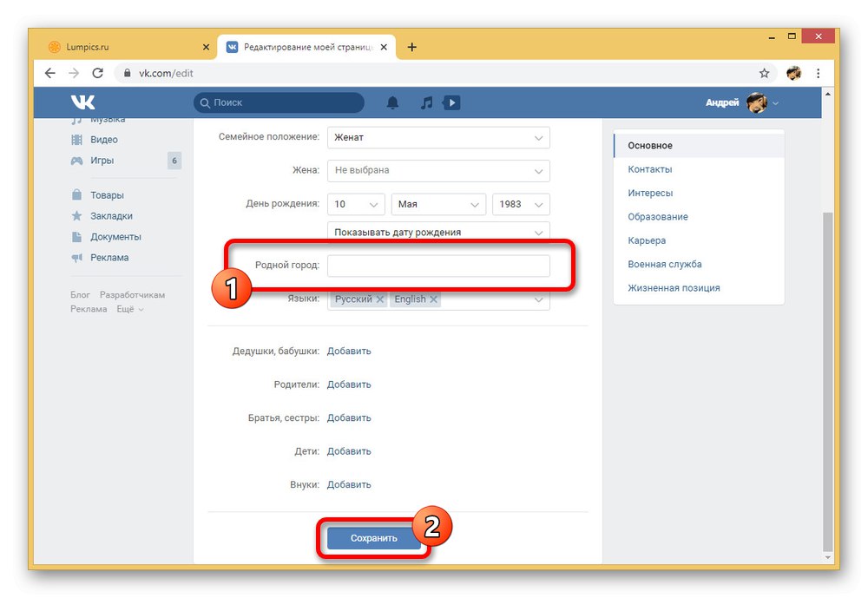Image resolution: width=868 pixels, height=598 pixels.
Task: Add Дети via Добавить link
Action: click(x=349, y=451)
